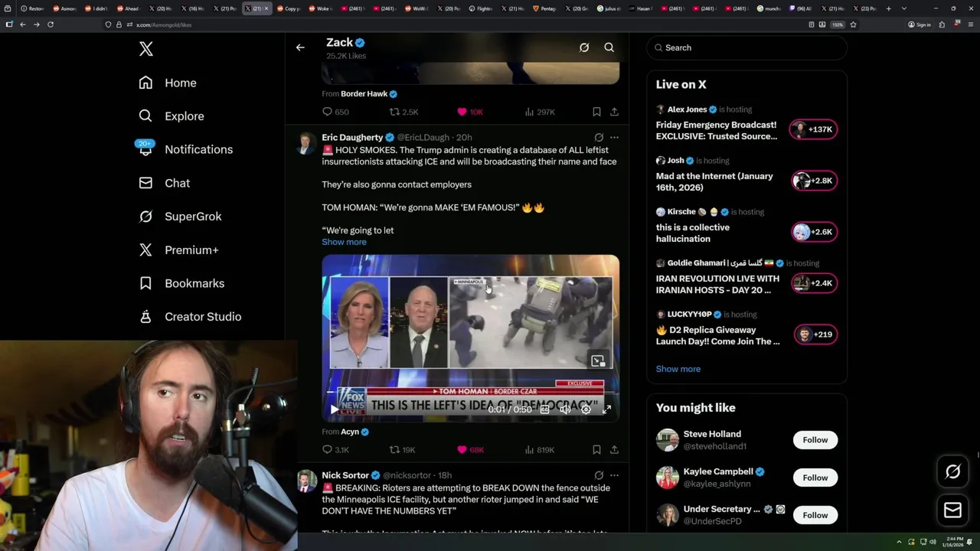Share the Border Hawk post
This screenshot has width=980, height=551.
[614, 112]
